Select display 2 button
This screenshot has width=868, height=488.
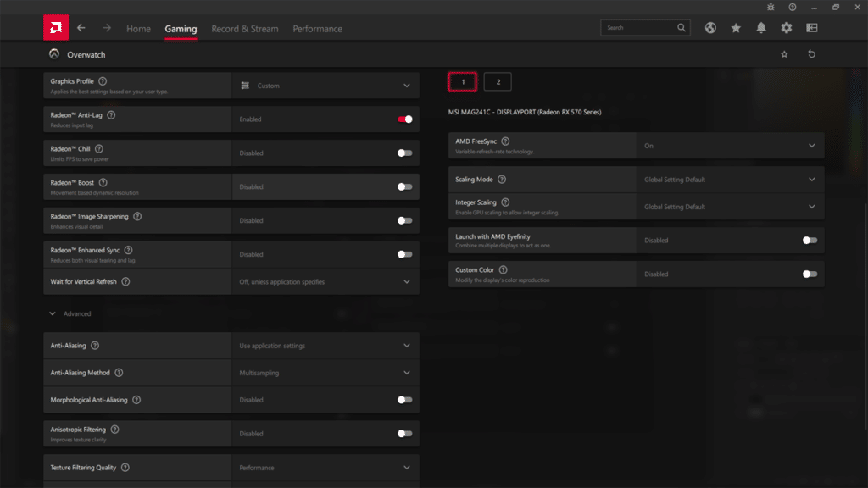tap(498, 82)
